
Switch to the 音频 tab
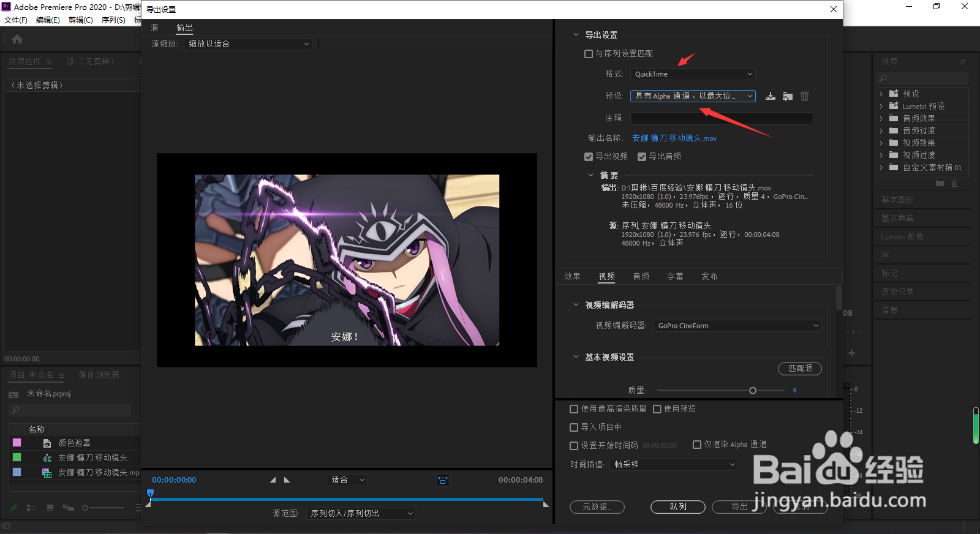pyautogui.click(x=641, y=277)
